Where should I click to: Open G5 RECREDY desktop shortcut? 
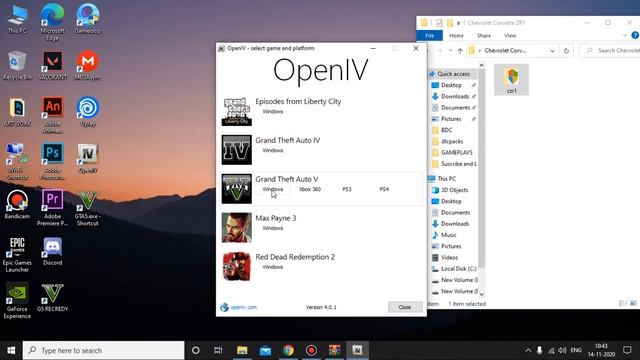click(52, 298)
